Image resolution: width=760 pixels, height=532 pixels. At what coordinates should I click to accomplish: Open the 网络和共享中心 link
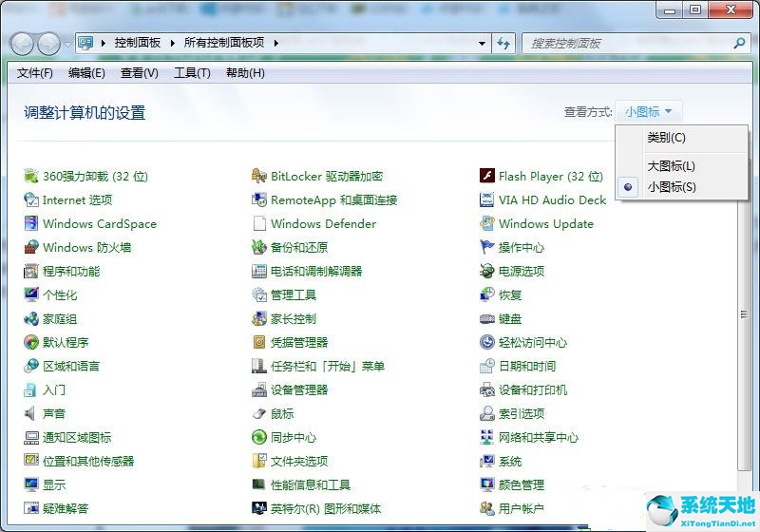[539, 438]
